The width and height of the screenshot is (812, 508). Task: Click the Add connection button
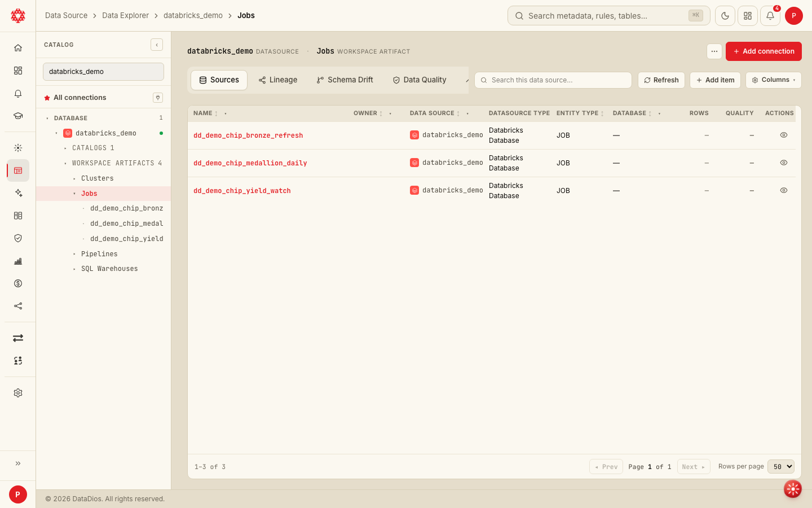point(764,51)
